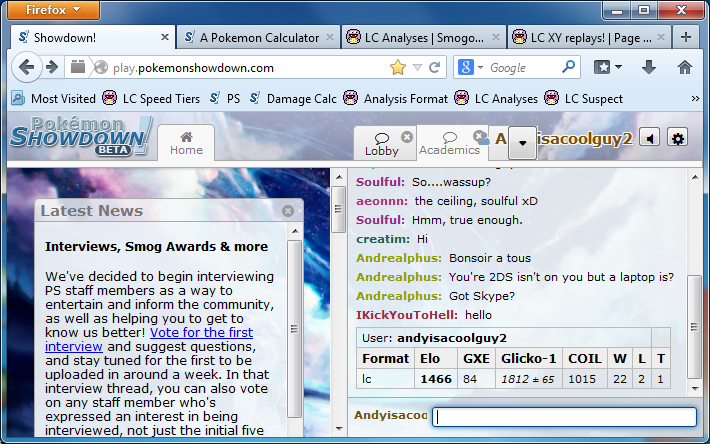The width and height of the screenshot is (710, 444).
Task: Go back to previous page
Action: click(x=26, y=67)
